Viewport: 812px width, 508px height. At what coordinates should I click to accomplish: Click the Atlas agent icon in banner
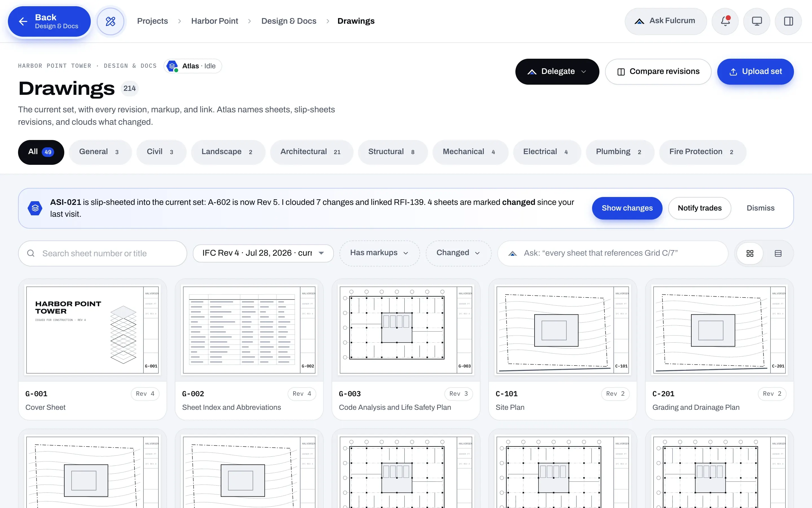point(35,208)
